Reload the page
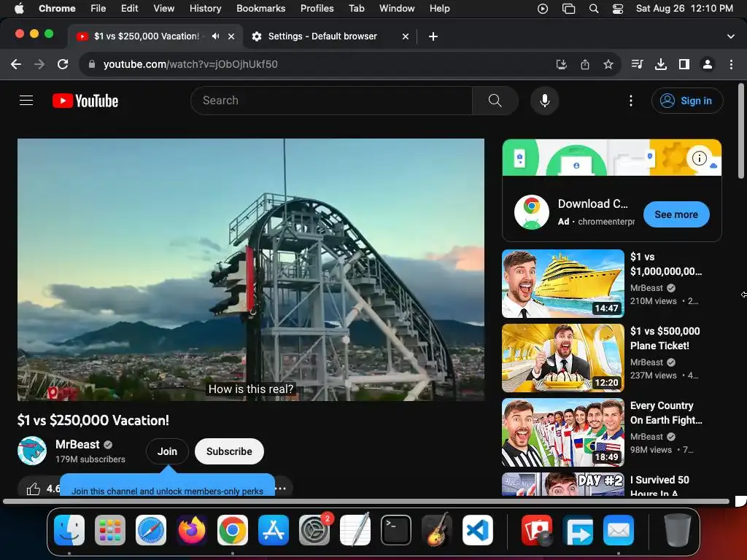 pyautogui.click(x=63, y=64)
